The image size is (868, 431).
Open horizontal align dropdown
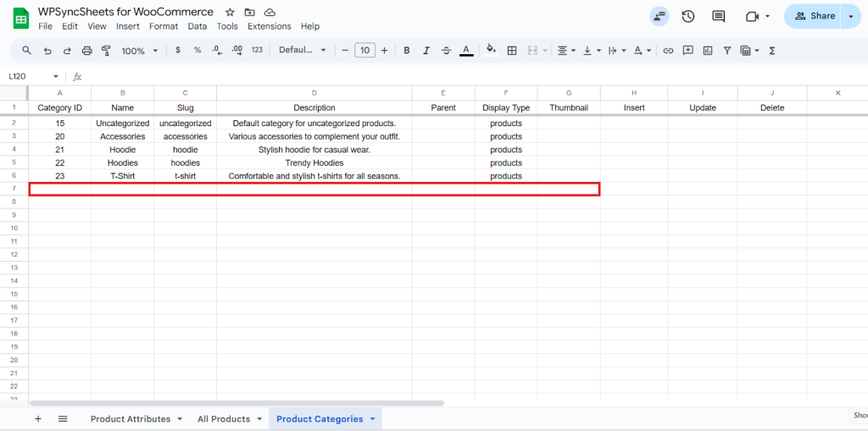pyautogui.click(x=566, y=50)
